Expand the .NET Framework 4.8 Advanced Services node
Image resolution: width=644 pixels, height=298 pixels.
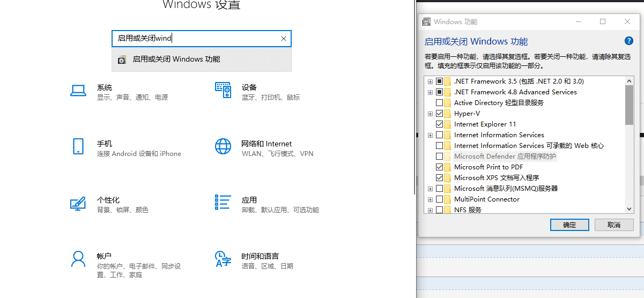pos(430,92)
